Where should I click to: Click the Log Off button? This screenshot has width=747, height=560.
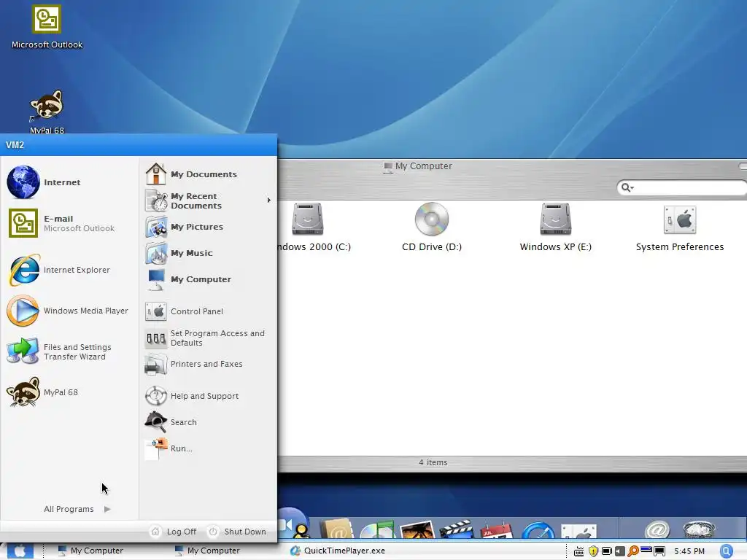(x=174, y=532)
